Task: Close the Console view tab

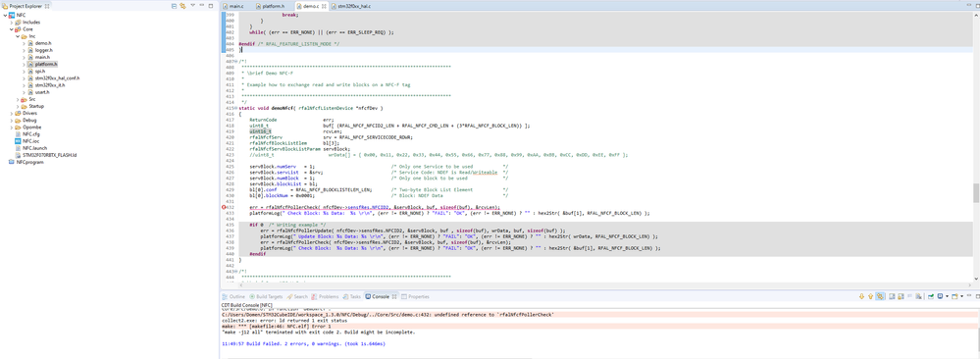Action: pyautogui.click(x=394, y=296)
